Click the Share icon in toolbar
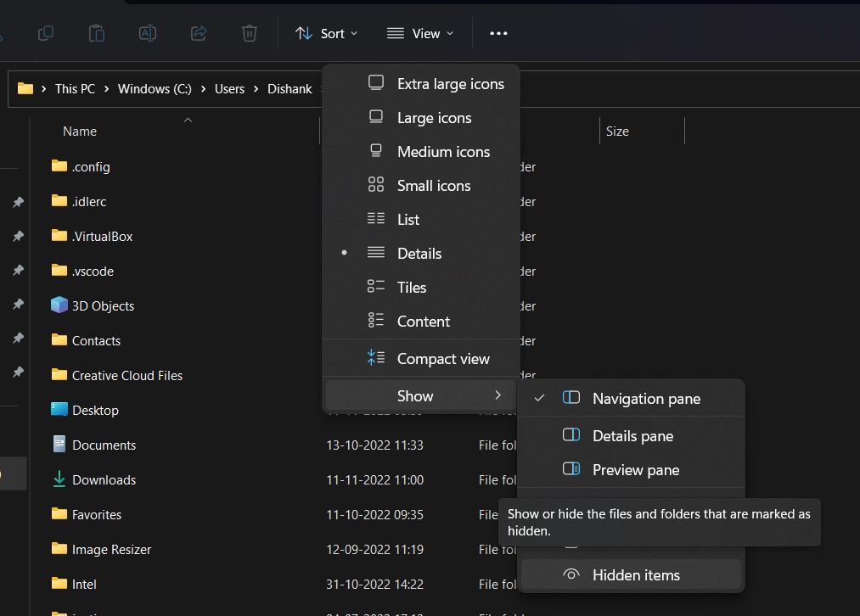Viewport: 860px width, 616px height. 199,33
